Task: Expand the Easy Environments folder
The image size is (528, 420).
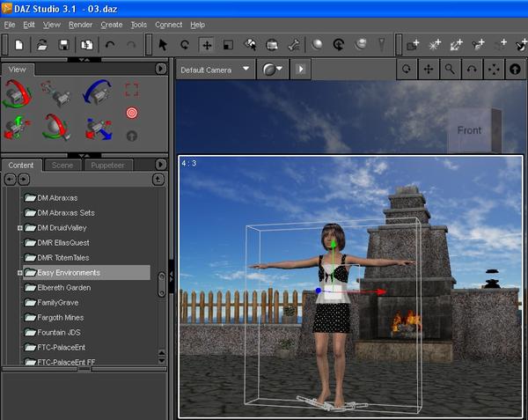Action: [20, 273]
